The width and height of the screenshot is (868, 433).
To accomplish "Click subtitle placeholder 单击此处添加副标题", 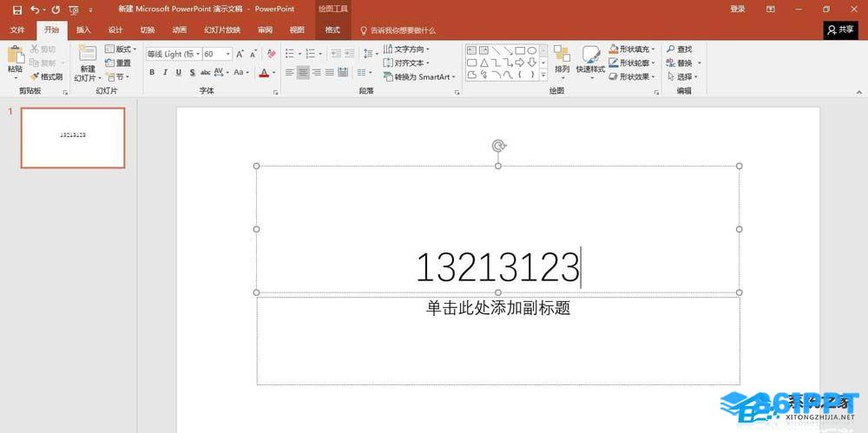I will click(x=498, y=308).
